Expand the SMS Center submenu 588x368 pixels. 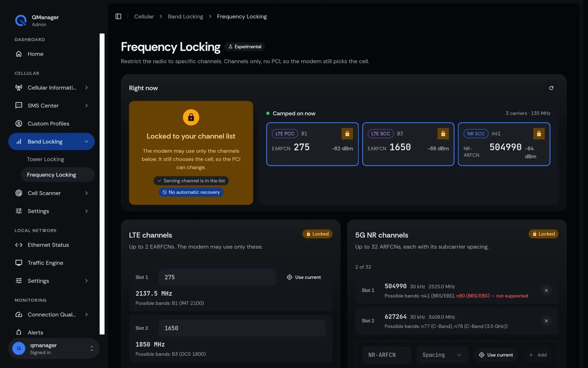(86, 106)
